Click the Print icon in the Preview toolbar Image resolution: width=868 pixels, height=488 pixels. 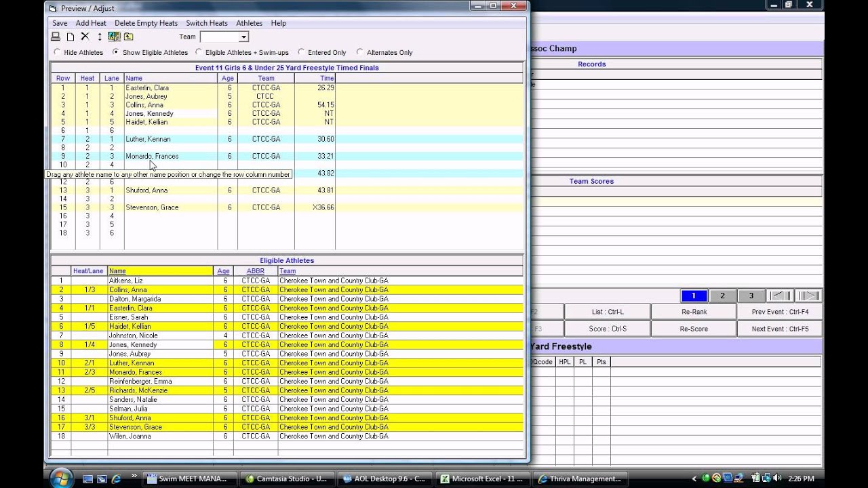pos(56,37)
